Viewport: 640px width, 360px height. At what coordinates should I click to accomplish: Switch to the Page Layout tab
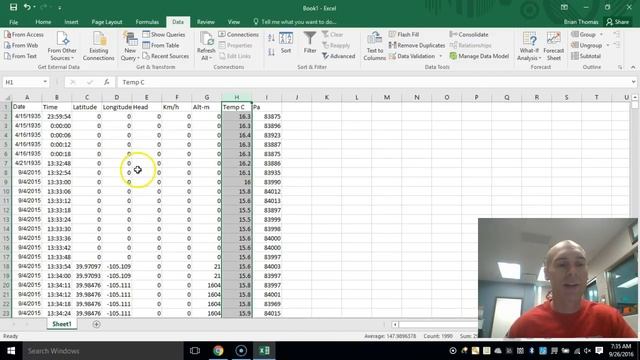point(107,22)
